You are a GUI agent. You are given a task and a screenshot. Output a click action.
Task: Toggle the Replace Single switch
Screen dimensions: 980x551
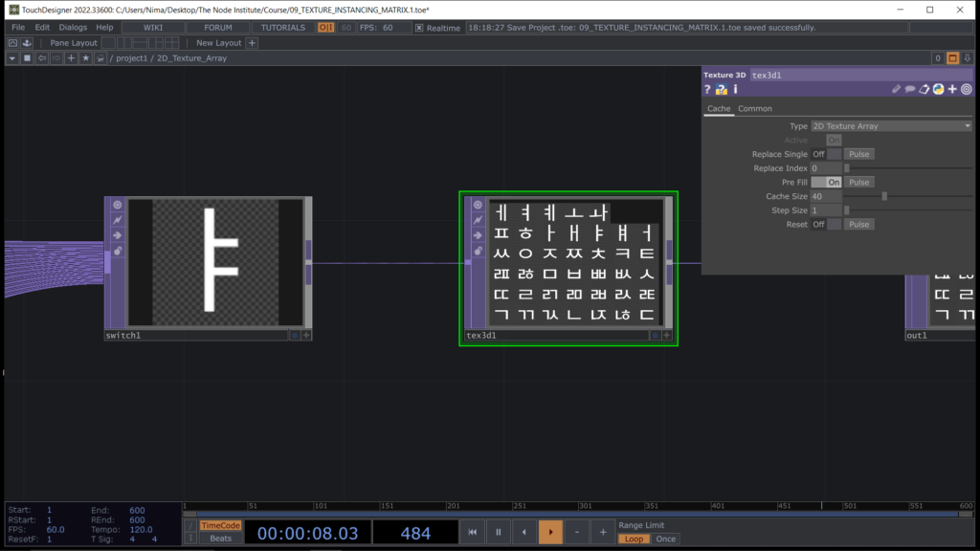pos(826,154)
